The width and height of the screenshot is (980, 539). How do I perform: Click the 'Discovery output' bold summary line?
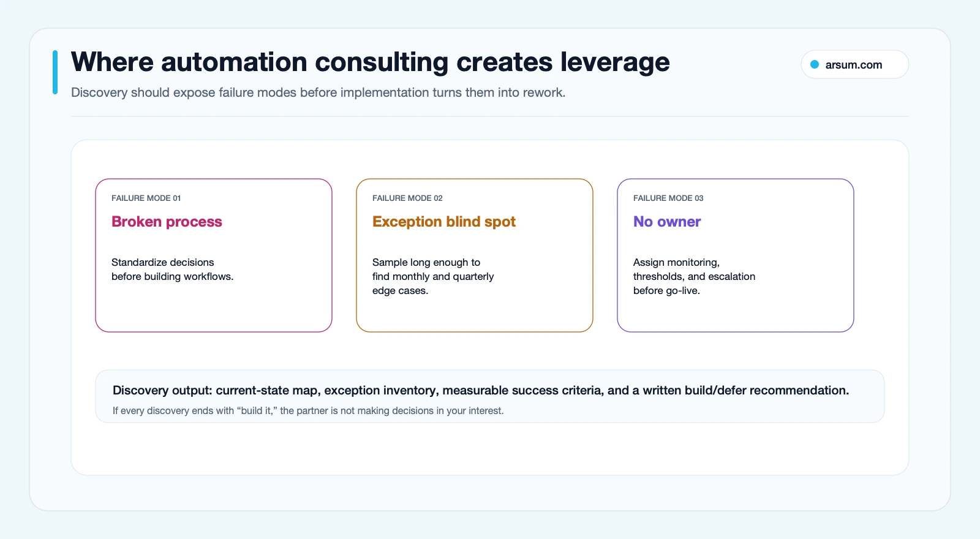[481, 390]
